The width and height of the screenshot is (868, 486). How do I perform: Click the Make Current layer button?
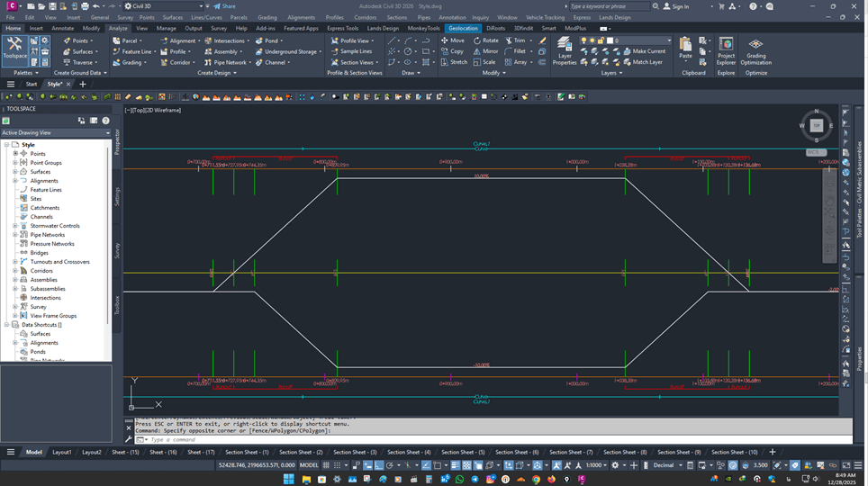[647, 51]
